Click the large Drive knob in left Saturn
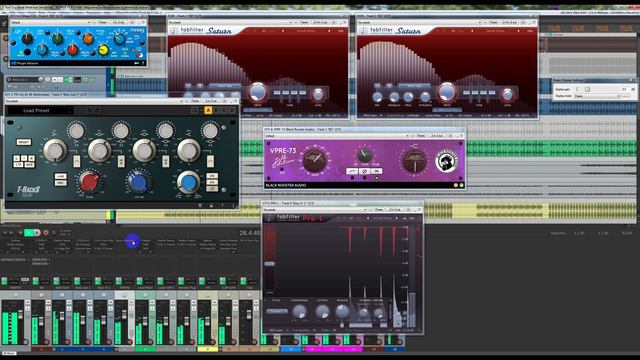 click(258, 92)
